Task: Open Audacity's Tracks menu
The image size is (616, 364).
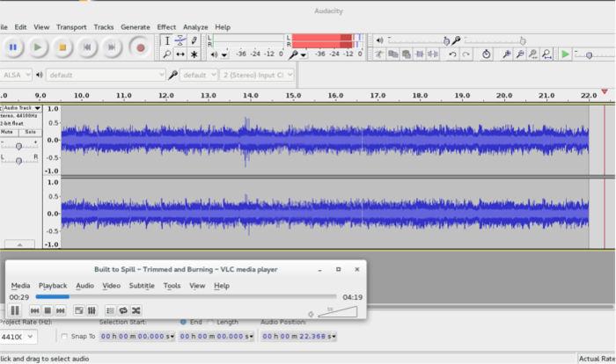Action: pyautogui.click(x=104, y=27)
